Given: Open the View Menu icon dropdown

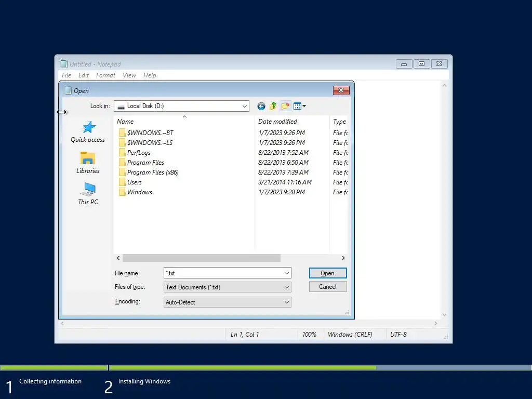Looking at the screenshot, I should [x=299, y=106].
